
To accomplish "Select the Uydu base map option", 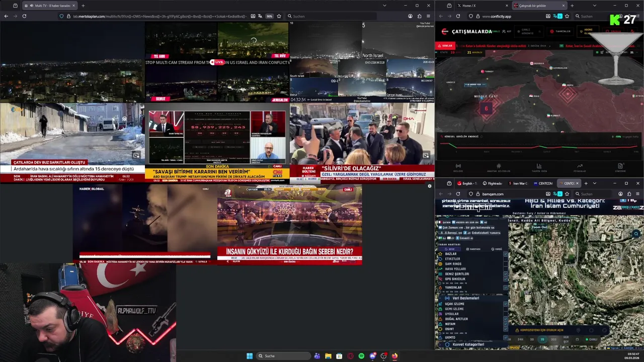I will 497,249.
